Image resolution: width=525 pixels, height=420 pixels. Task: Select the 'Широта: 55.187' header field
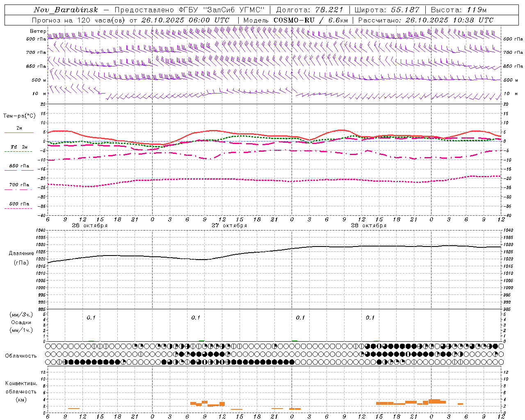pyautogui.click(x=387, y=10)
